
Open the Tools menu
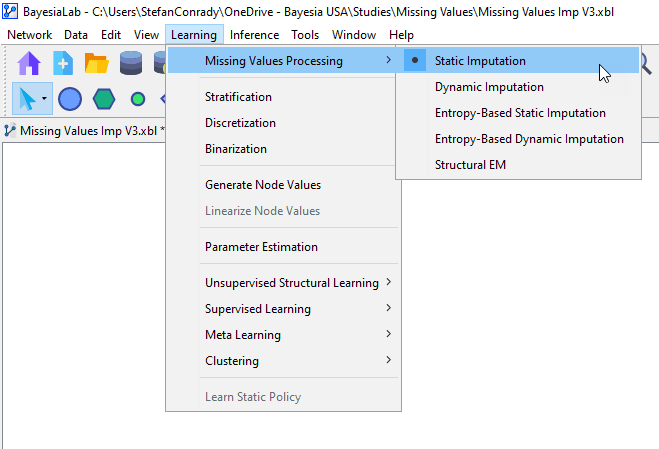pyautogui.click(x=305, y=34)
